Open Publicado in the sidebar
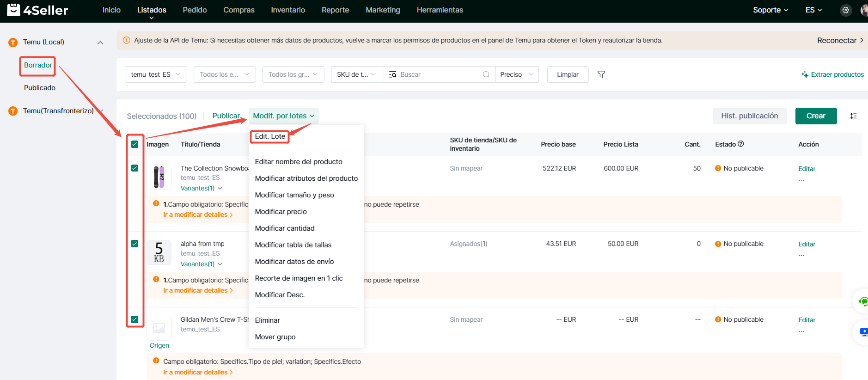The height and width of the screenshot is (380, 868). [40, 88]
